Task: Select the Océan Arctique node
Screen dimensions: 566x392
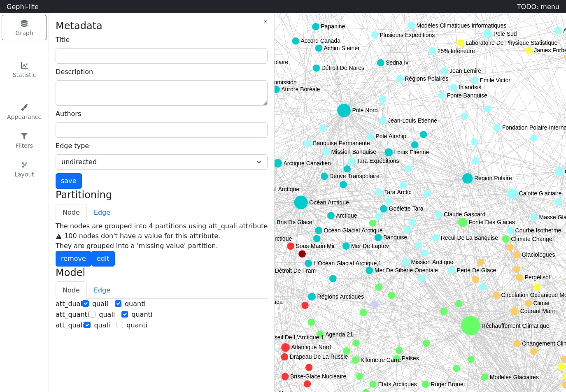Action: [x=301, y=202]
